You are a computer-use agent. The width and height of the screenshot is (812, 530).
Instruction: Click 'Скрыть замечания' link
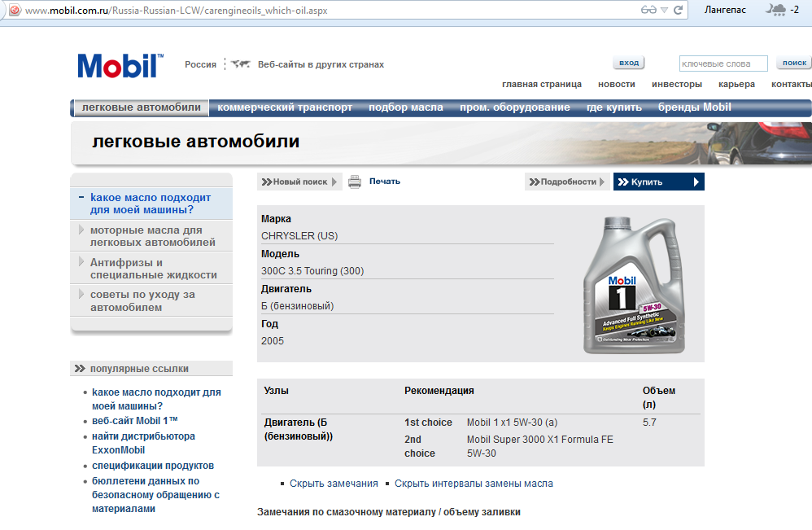(334, 484)
